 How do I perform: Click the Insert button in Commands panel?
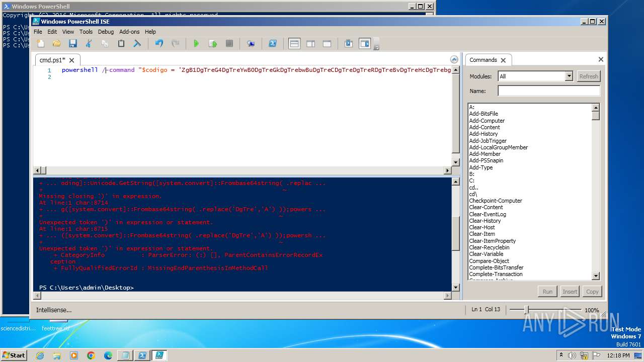(570, 292)
